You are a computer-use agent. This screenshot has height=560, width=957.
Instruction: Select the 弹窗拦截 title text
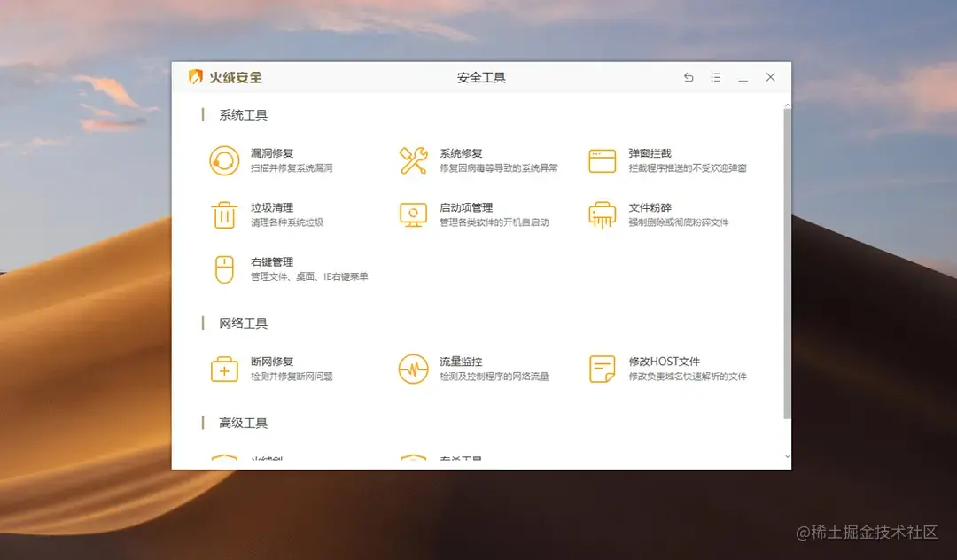pyautogui.click(x=650, y=153)
